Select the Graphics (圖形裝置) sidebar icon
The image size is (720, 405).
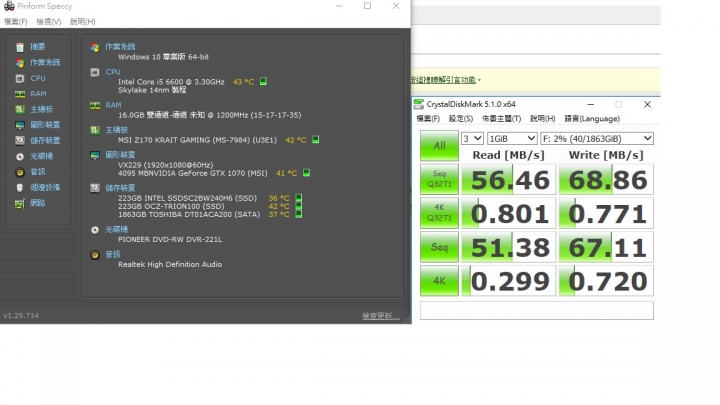coord(20,125)
